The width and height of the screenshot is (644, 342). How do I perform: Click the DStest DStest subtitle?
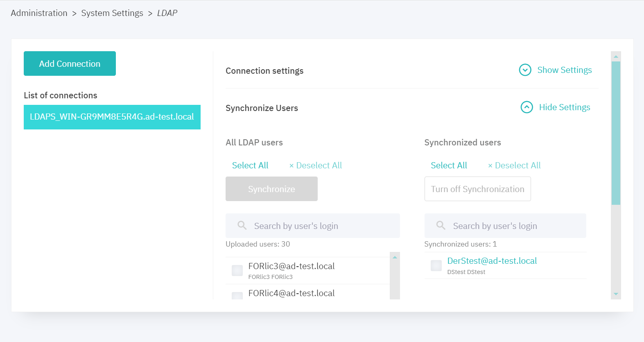(466, 272)
